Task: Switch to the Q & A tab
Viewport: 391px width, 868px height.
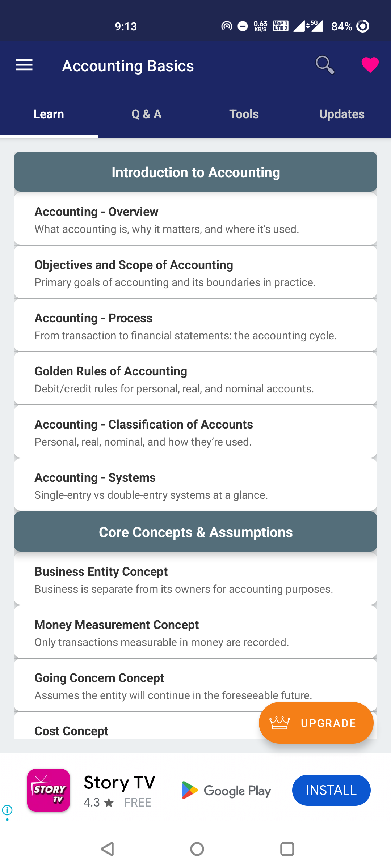Action: coord(146,114)
